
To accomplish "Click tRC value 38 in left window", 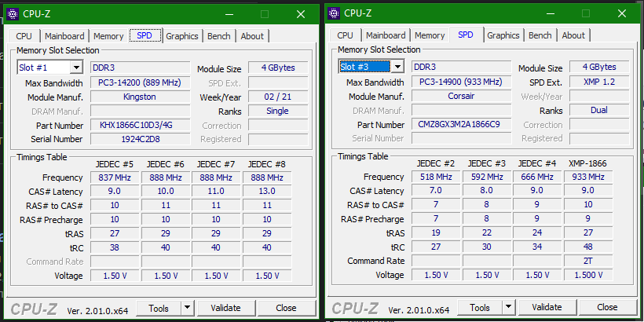I will pos(115,247).
